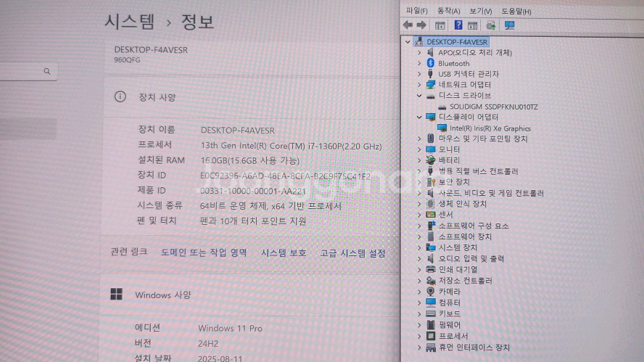The width and height of the screenshot is (644, 362).
Task: Click the Windows logo beside Windows 사양
Action: 116,295
